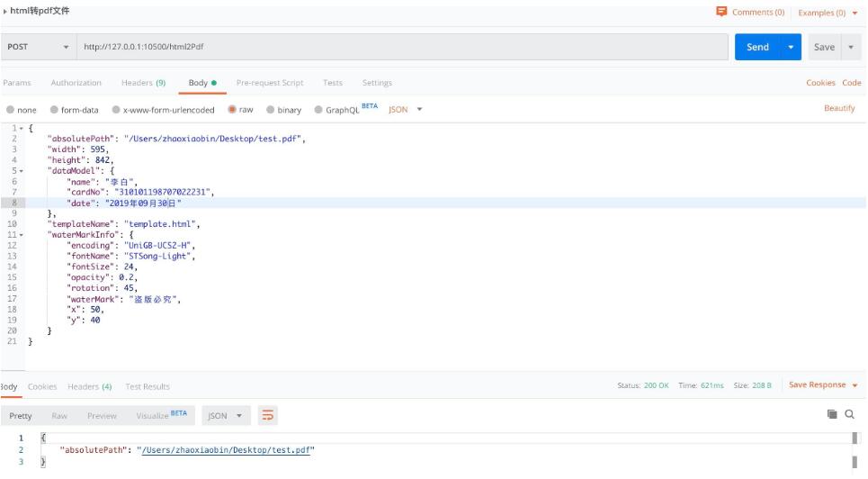This screenshot has width=868, height=479.
Task: Open the response Headers (4) tab
Action: pos(89,386)
